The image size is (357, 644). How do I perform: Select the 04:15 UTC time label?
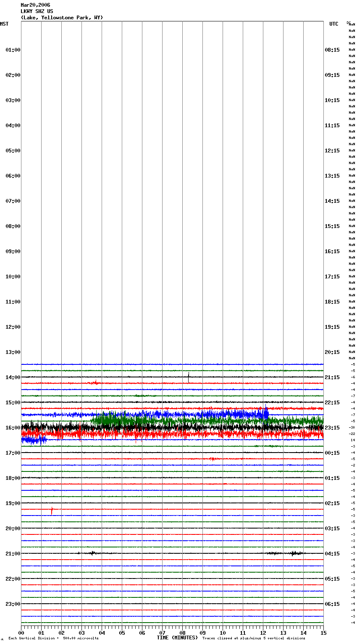(x=332, y=554)
